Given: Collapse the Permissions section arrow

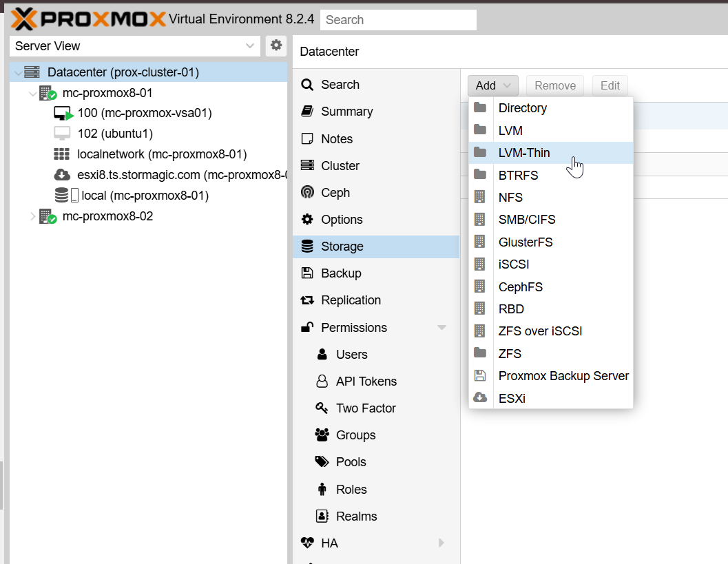Looking at the screenshot, I should [x=441, y=328].
